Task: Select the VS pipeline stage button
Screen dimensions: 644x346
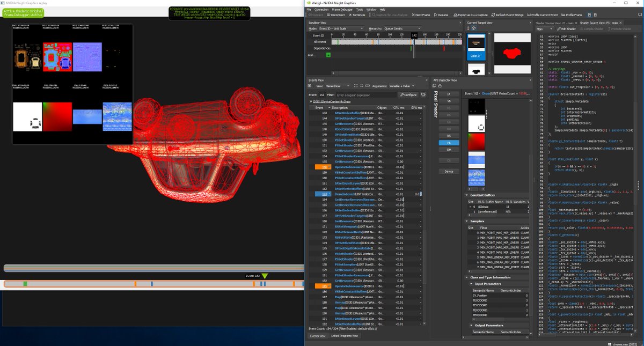Action: click(449, 100)
